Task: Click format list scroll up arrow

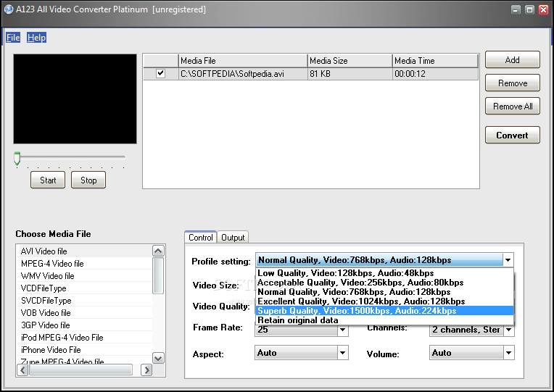Action: (x=158, y=251)
